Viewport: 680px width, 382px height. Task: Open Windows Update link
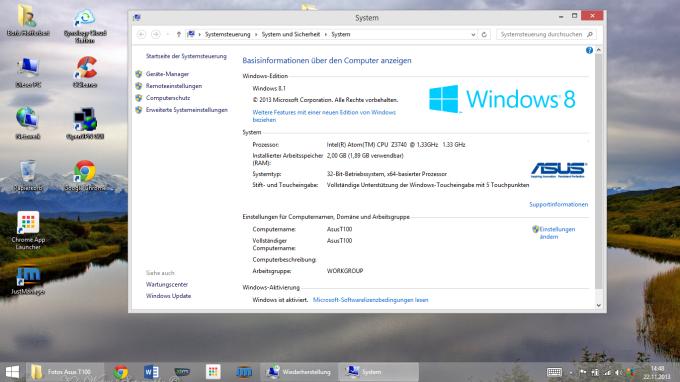pyautogui.click(x=168, y=296)
